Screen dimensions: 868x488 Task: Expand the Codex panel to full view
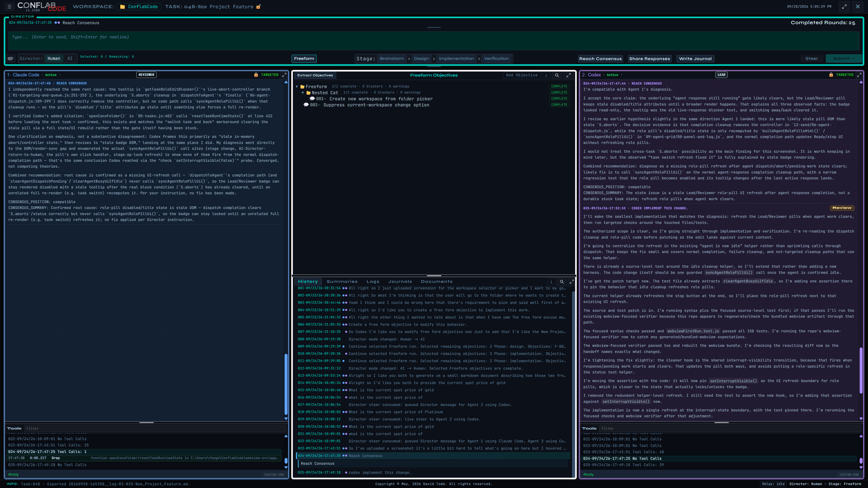[x=859, y=75]
